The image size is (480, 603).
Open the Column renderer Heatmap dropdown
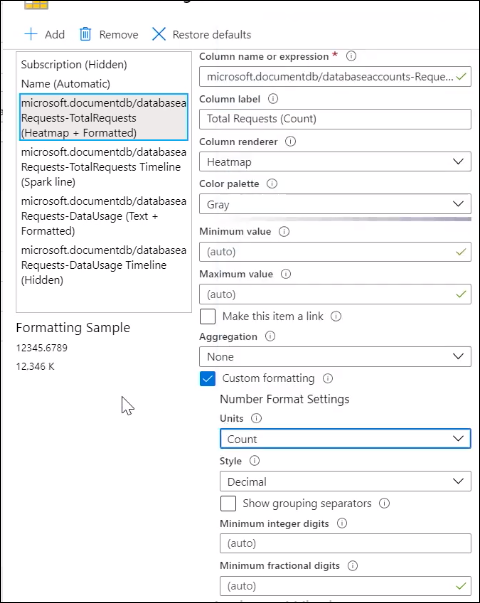[x=335, y=162]
